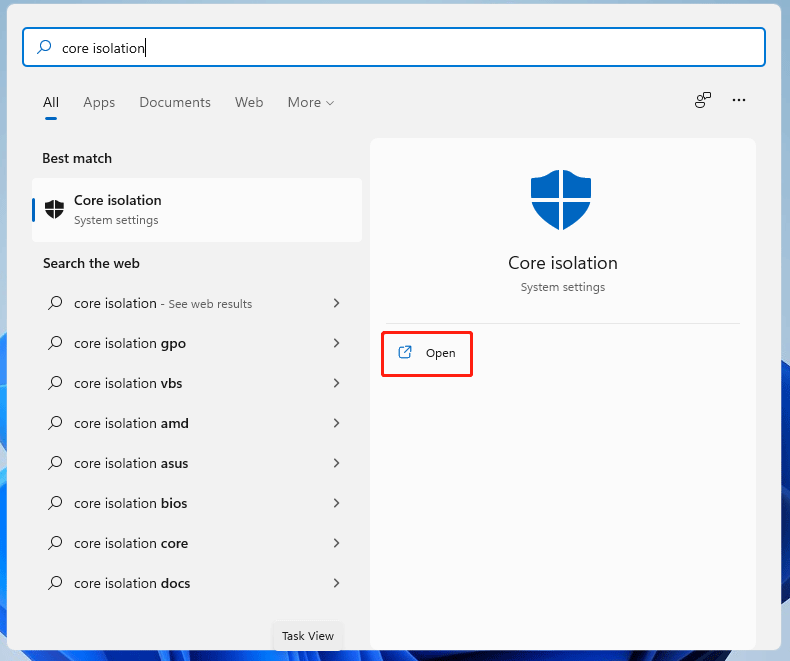Click search icon beside 'core isolation amd'
This screenshot has height=661, width=790.
point(55,423)
